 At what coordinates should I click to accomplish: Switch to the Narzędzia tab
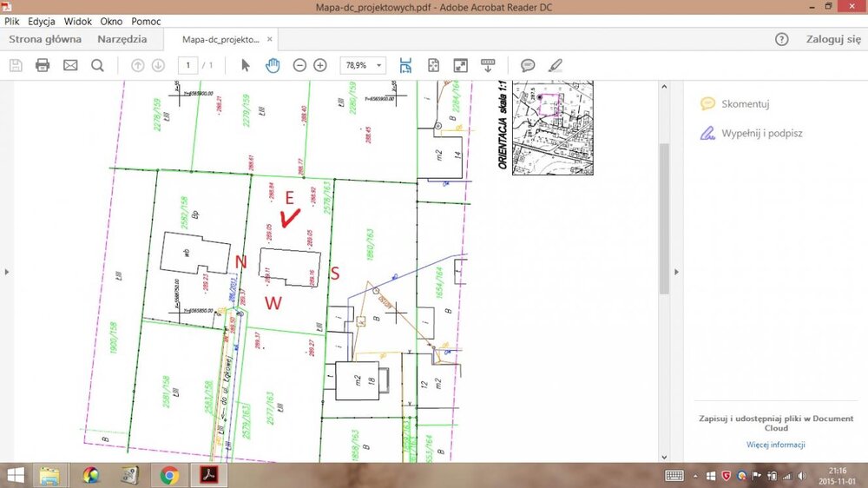tap(122, 39)
